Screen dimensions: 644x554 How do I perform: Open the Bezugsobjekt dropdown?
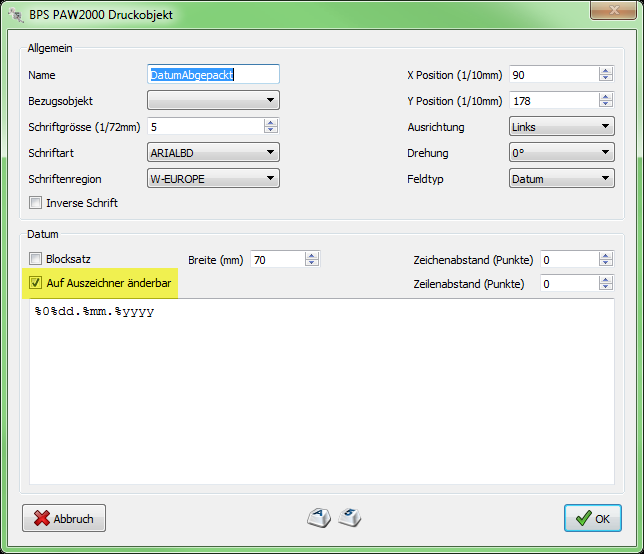pyautogui.click(x=213, y=100)
